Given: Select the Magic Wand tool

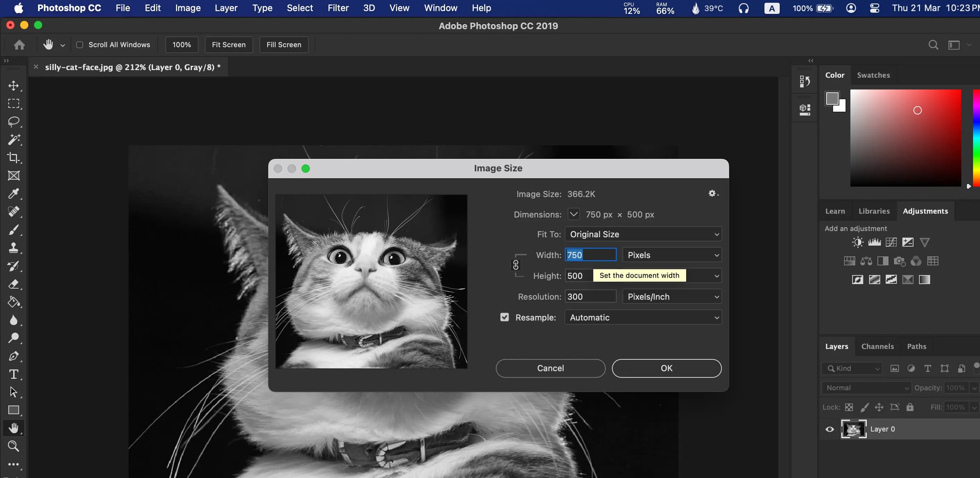Looking at the screenshot, I should tap(14, 140).
